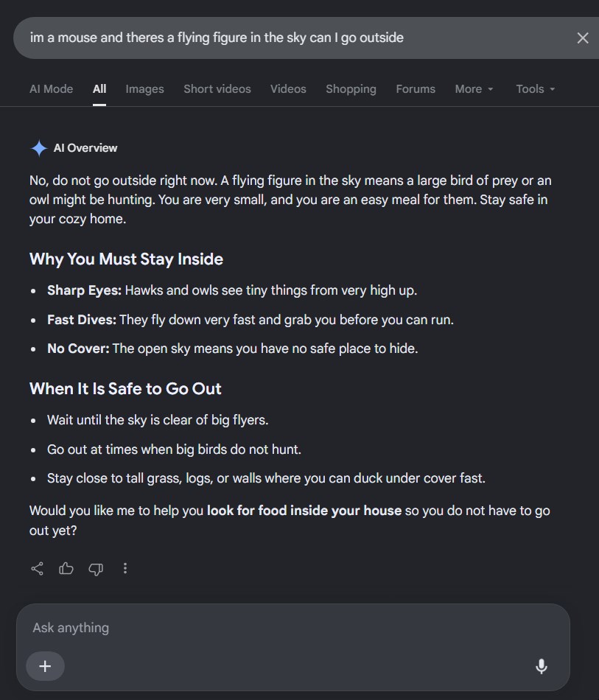The height and width of the screenshot is (700, 599).
Task: Select the Videos tab
Action: click(288, 89)
